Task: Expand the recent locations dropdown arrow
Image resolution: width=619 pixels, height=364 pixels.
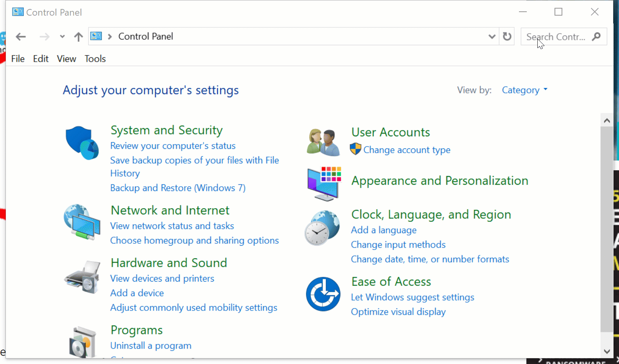Action: pyautogui.click(x=62, y=37)
